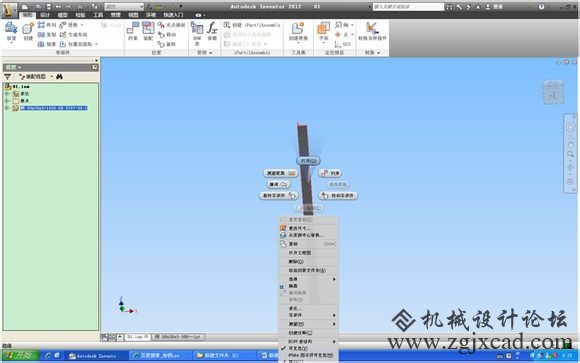Select the Convert to Weldment icon

point(372,31)
